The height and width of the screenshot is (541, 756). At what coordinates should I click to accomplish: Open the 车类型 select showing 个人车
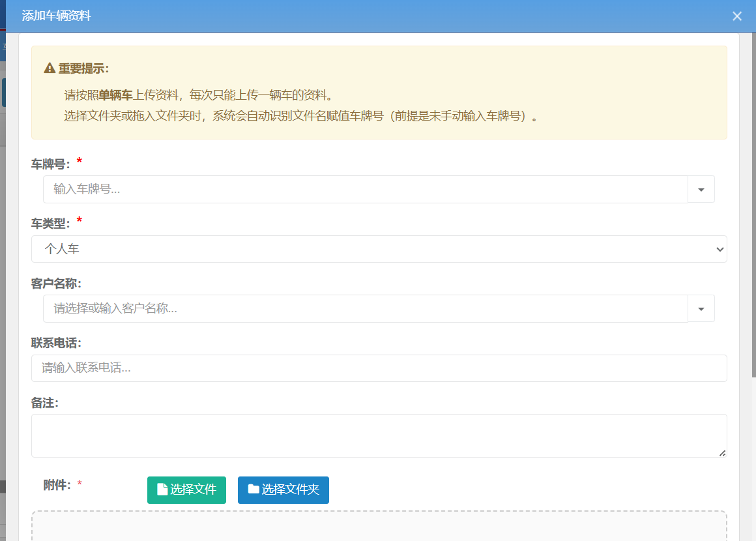point(379,249)
